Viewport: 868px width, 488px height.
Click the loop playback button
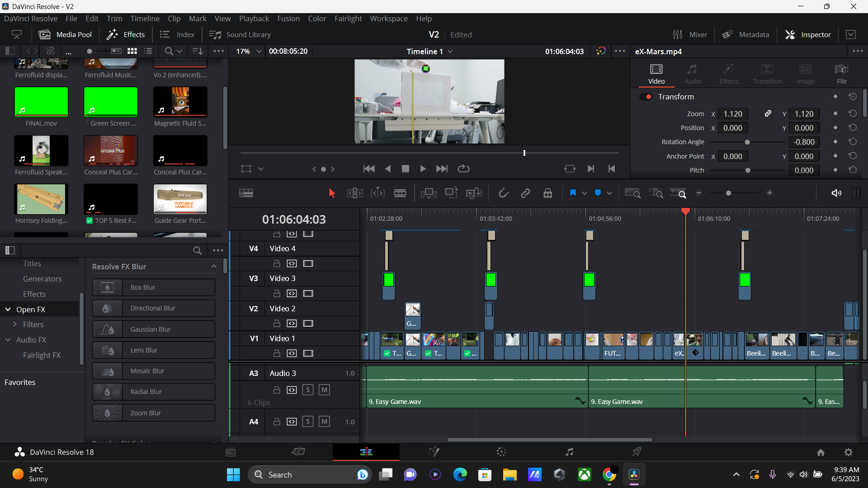point(463,169)
